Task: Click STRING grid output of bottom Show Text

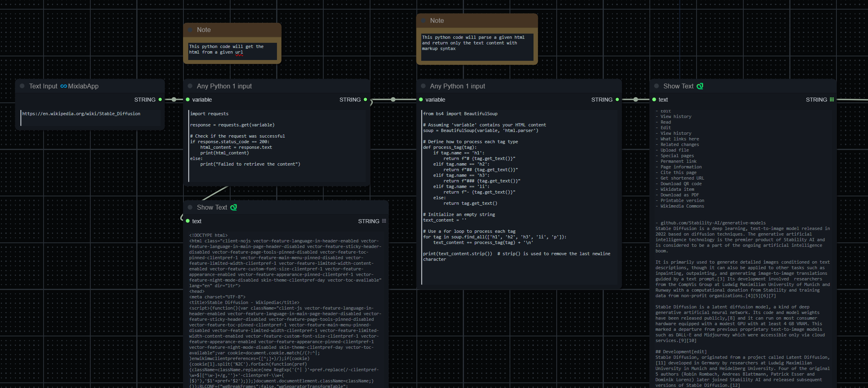Action: (384, 221)
